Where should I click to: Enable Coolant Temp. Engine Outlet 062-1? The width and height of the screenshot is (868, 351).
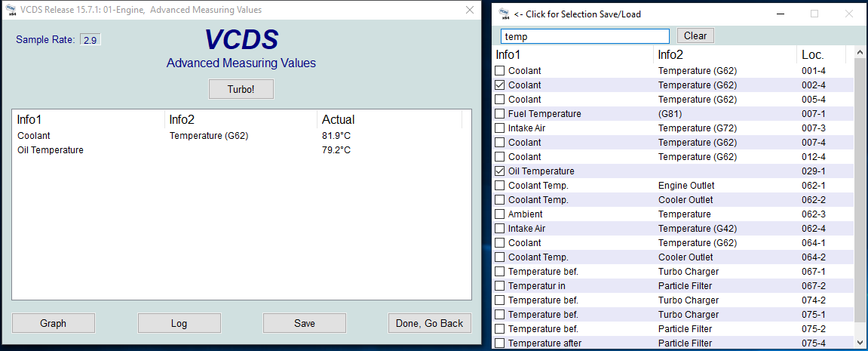click(500, 186)
